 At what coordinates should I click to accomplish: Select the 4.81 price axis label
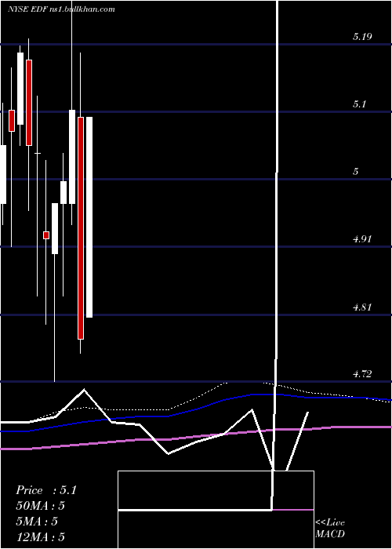(362, 307)
